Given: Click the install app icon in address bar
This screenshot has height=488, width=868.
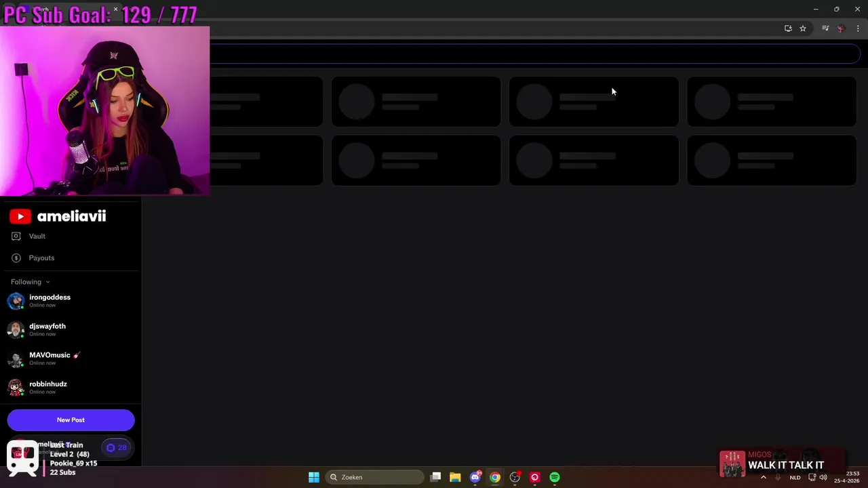Looking at the screenshot, I should click(788, 28).
